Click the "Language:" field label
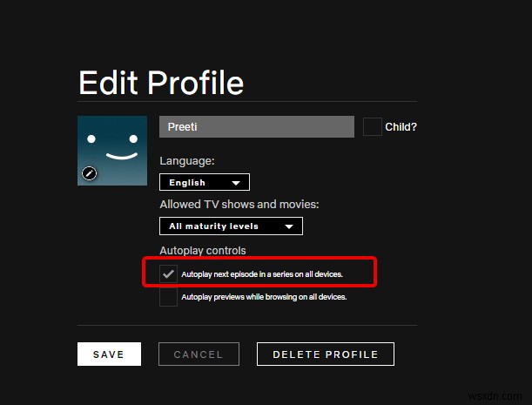The width and height of the screenshot is (532, 405). pos(186,161)
